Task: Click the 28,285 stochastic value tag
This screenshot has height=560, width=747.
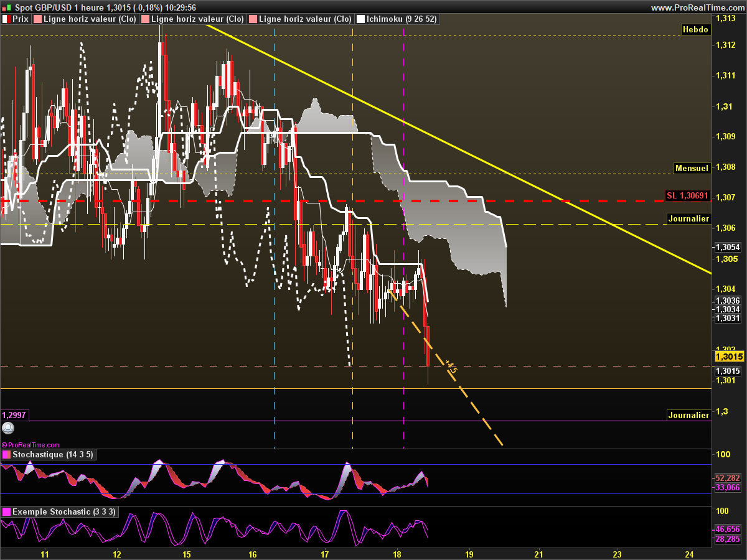Action: (728, 538)
